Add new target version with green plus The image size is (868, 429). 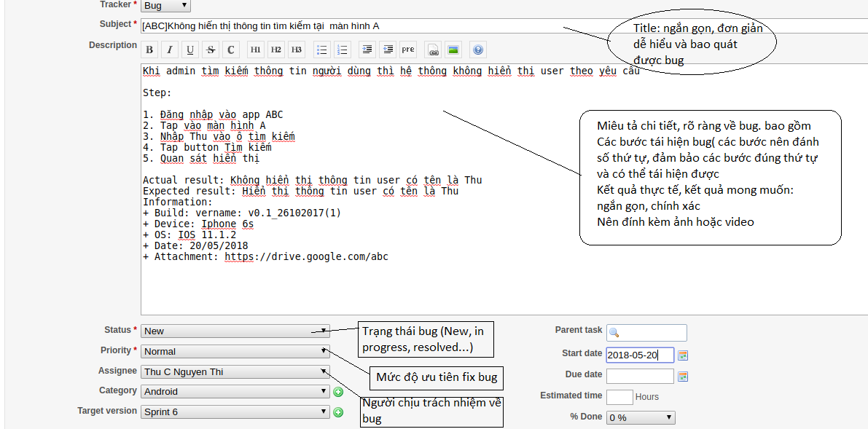click(337, 412)
